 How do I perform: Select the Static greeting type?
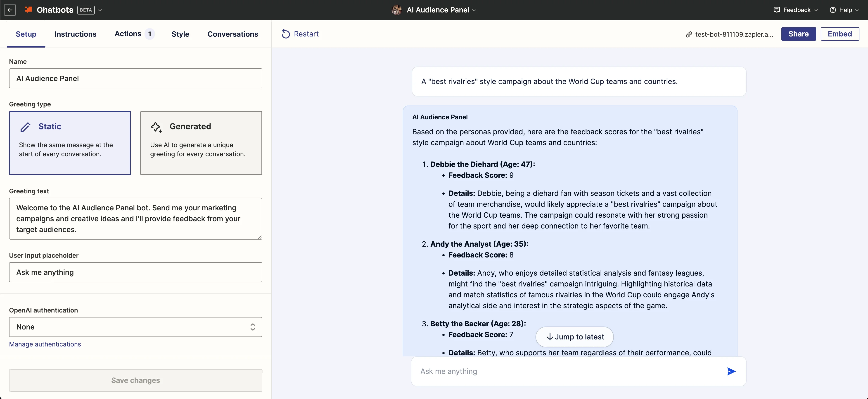70,143
